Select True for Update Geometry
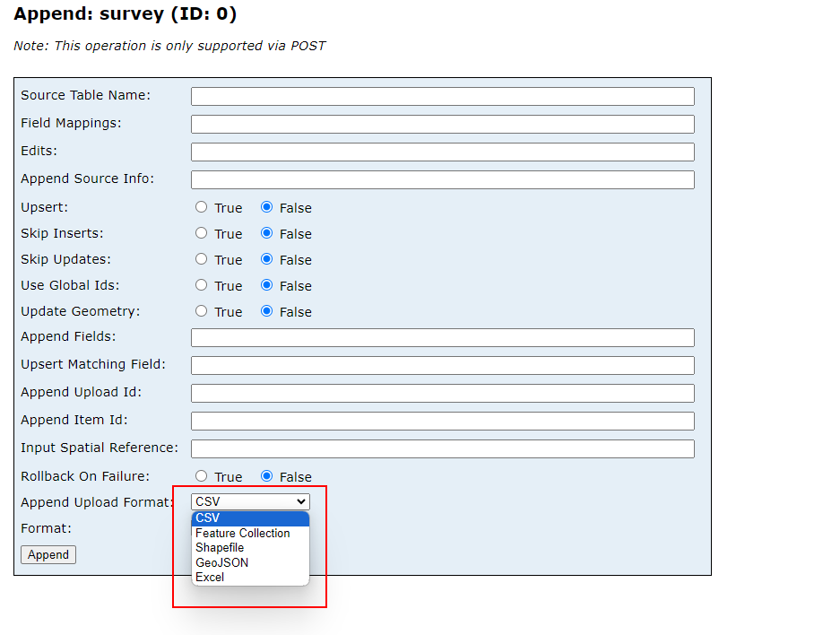840x635 pixels. click(202, 311)
